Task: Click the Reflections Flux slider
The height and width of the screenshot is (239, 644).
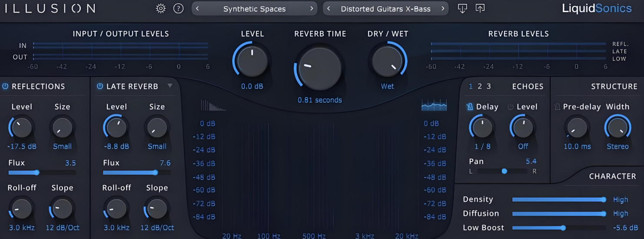Action: [42, 173]
